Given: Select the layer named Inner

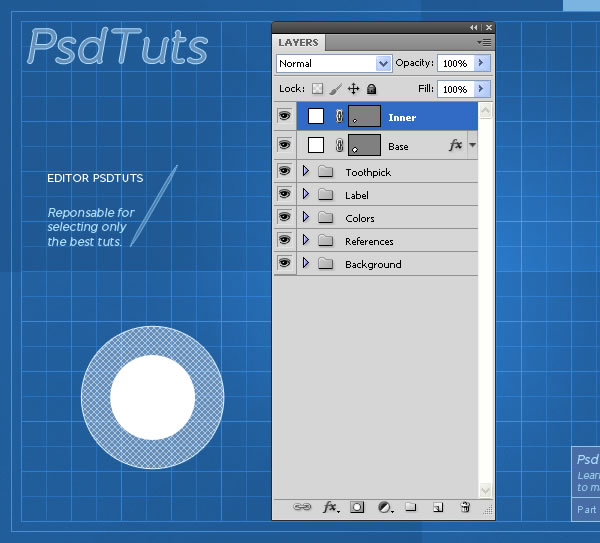Looking at the screenshot, I should [x=402, y=117].
